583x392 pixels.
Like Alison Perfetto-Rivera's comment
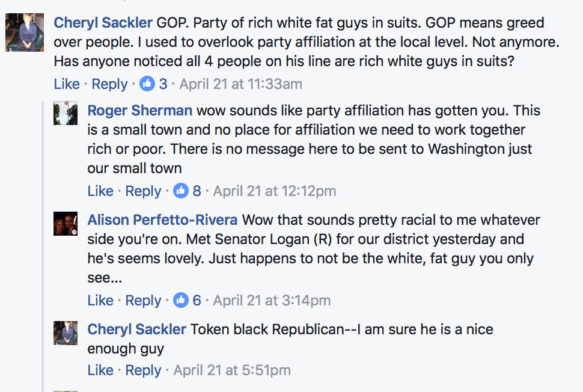[x=100, y=301]
